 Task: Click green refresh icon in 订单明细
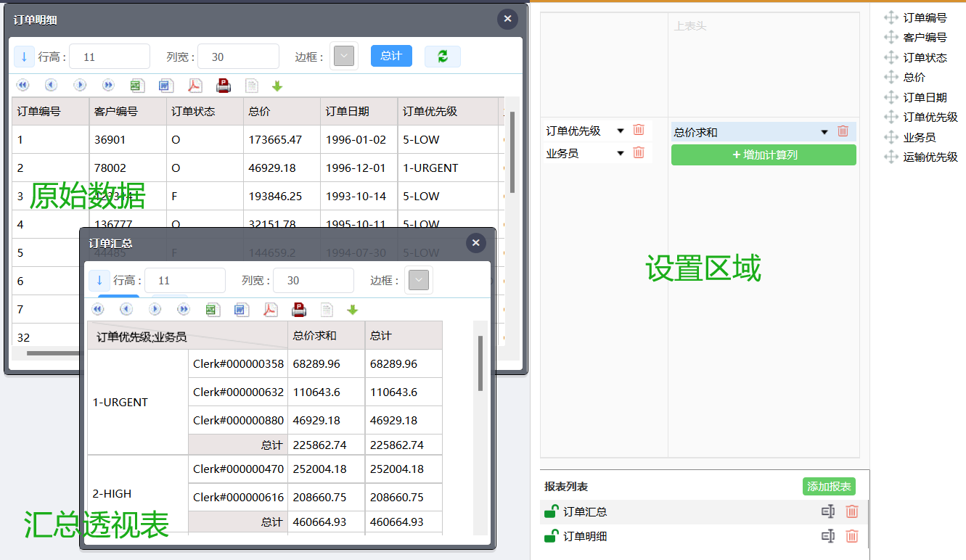click(442, 57)
